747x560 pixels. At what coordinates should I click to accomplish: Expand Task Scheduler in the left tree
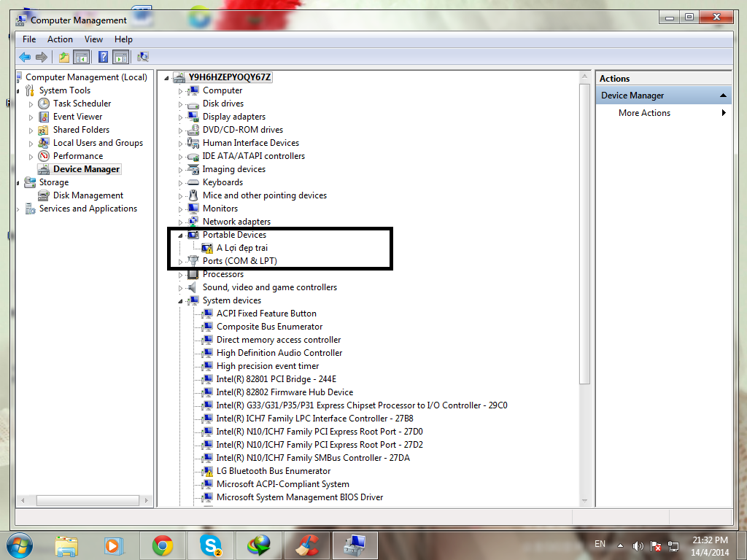click(31, 104)
